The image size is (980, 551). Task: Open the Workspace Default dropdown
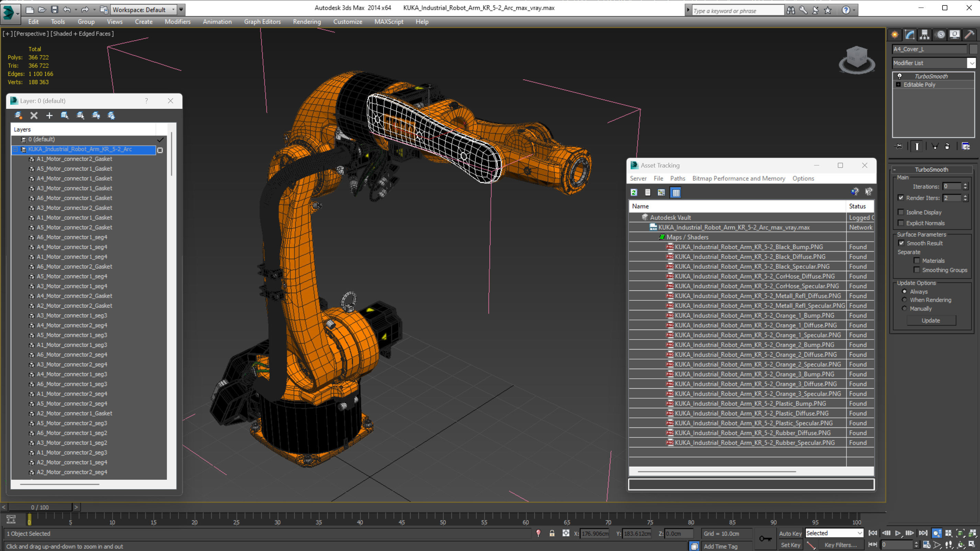(x=144, y=10)
